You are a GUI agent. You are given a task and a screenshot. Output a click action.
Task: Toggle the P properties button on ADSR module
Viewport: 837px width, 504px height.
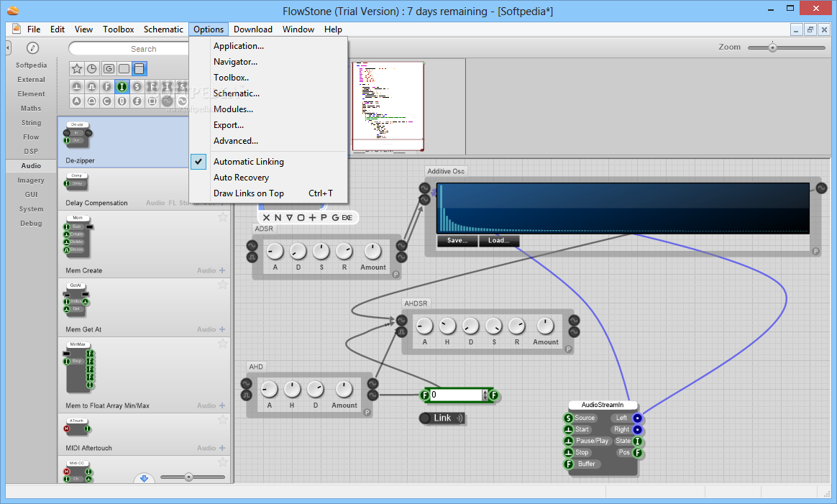[x=395, y=275]
